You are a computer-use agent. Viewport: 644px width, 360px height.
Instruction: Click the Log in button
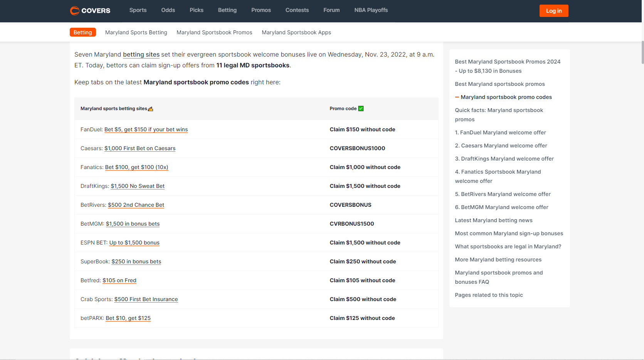(554, 11)
